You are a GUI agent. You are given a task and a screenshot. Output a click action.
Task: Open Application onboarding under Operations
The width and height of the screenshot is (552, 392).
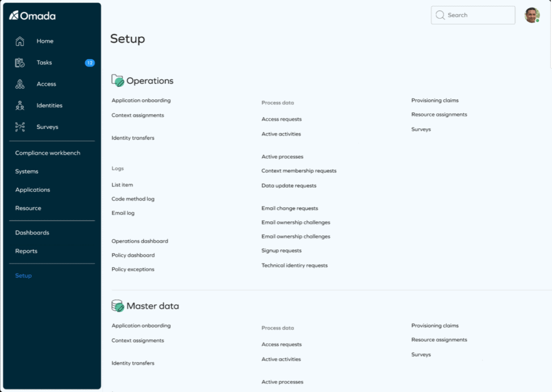coord(141,100)
